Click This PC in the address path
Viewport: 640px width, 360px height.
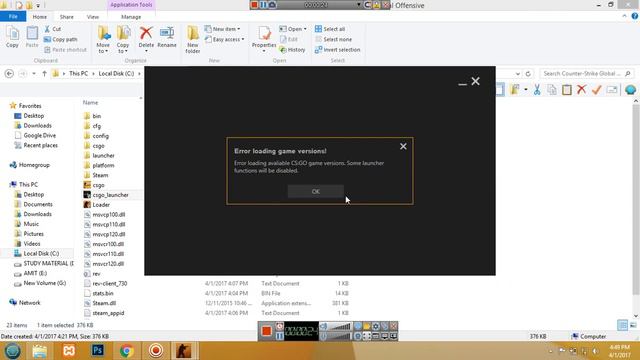[x=78, y=73]
